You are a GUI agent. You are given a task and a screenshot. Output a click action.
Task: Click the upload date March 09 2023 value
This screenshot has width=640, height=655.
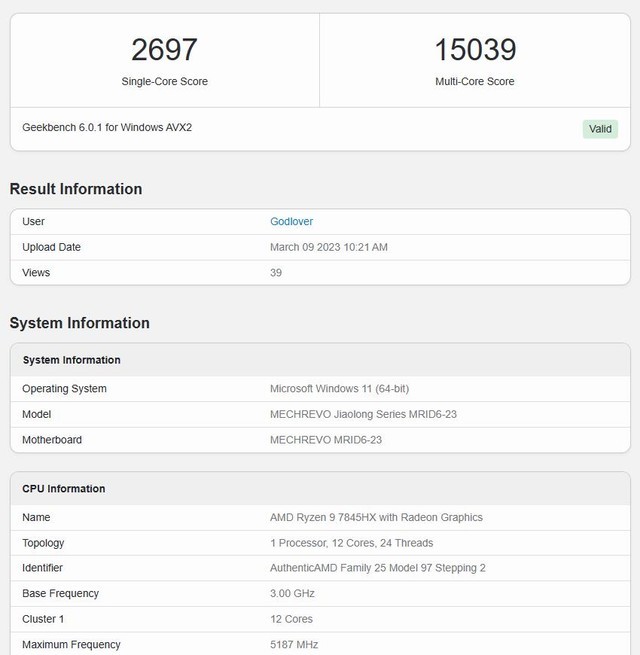pos(329,247)
